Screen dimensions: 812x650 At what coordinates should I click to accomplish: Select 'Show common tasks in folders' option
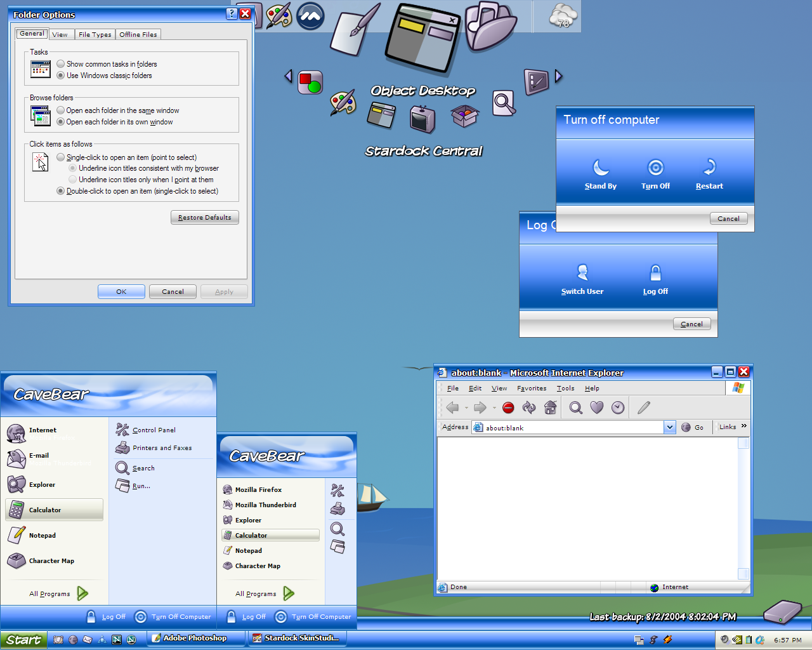pos(61,64)
